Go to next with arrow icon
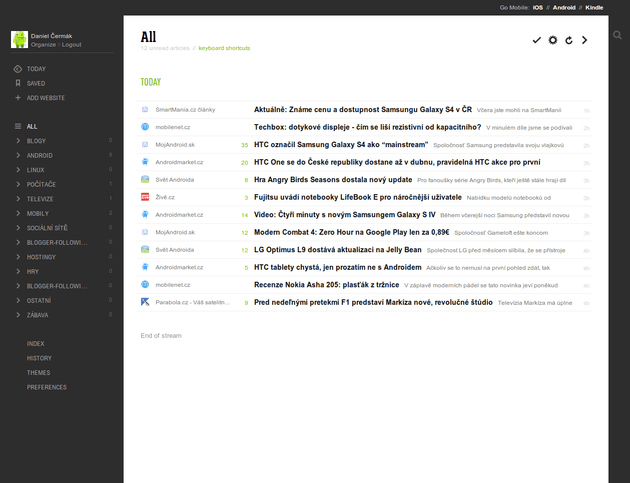 click(x=585, y=40)
